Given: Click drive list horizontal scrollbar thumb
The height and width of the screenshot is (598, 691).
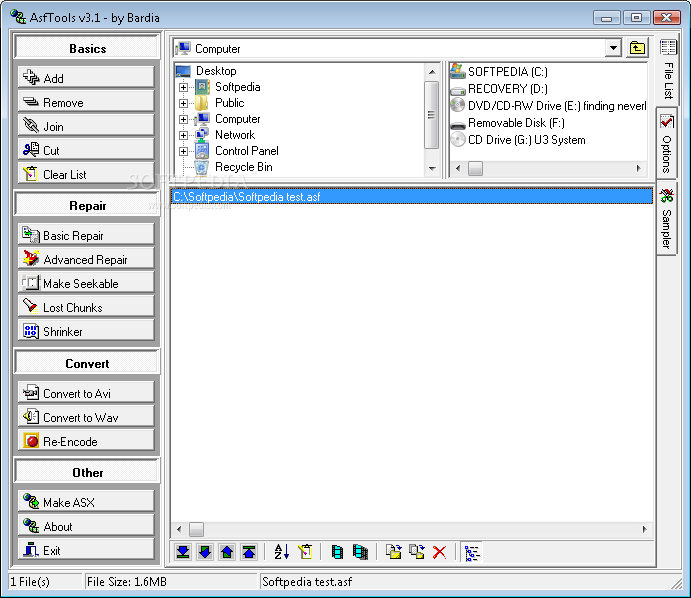Looking at the screenshot, I should [475, 168].
